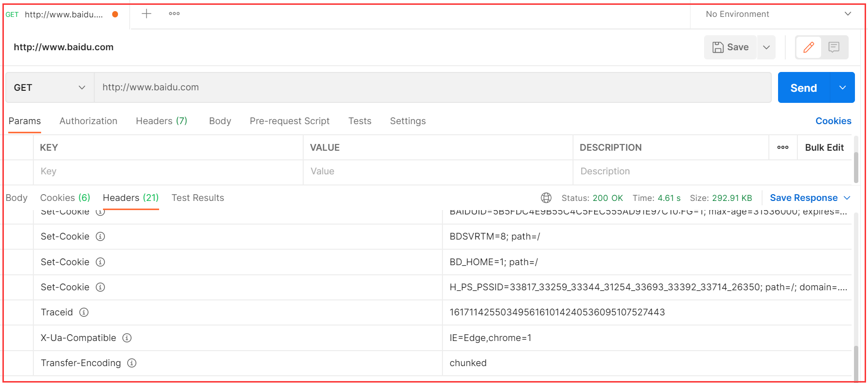This screenshot has width=868, height=383.
Task: Click the Status 200 OK text
Action: tap(592, 198)
